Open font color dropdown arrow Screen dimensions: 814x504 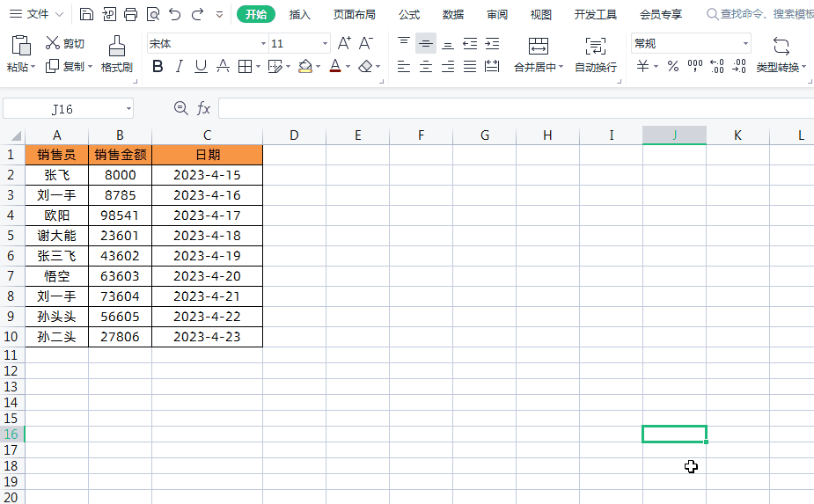[348, 67]
